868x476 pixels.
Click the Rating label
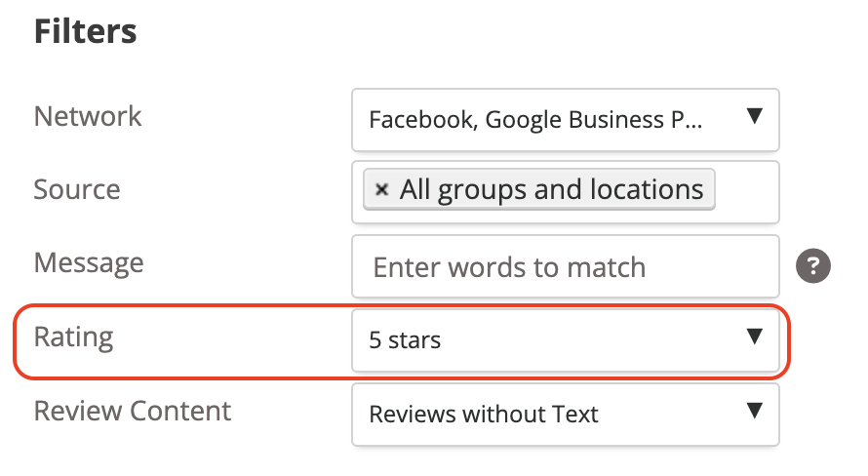click(73, 337)
